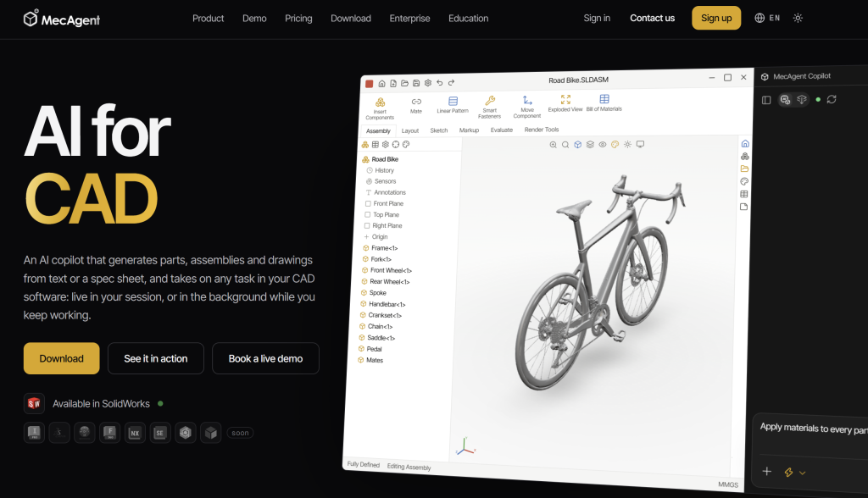This screenshot has height=498, width=868.
Task: Click the scene lighting sun icon in viewport
Action: point(627,144)
